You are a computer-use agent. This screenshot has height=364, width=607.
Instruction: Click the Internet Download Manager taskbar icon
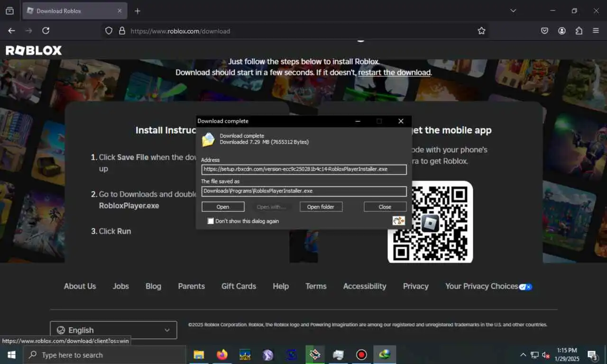[385, 355]
